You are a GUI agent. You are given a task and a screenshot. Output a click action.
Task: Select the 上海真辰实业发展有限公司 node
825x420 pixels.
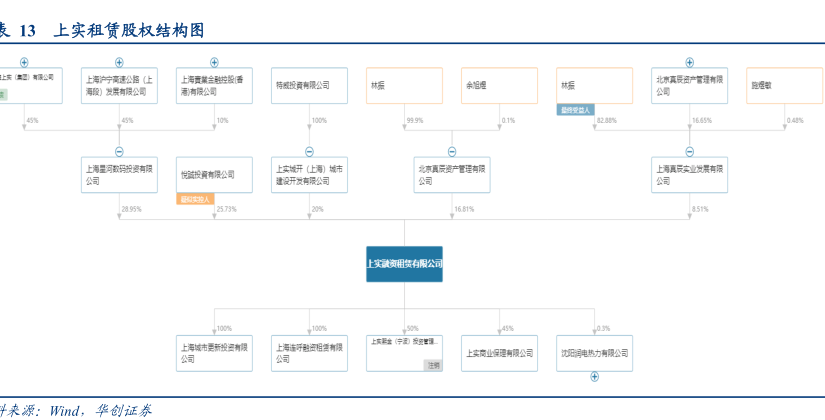tap(689, 175)
